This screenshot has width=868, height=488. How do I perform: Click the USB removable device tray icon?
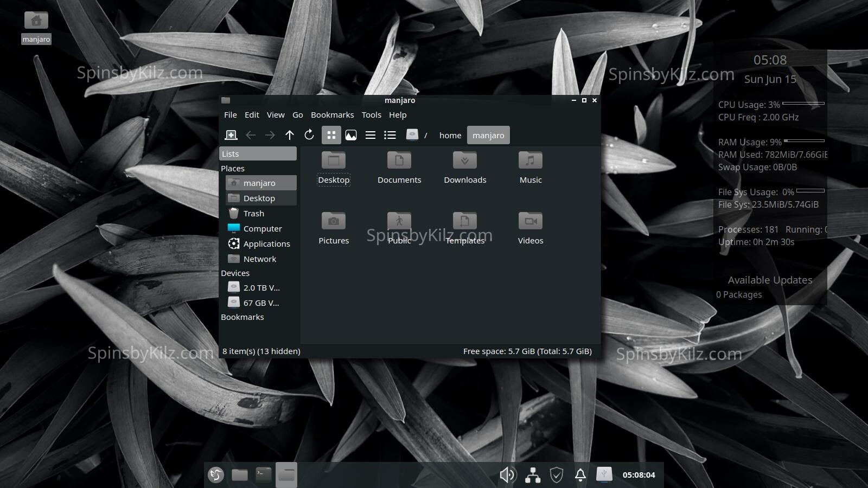604,475
